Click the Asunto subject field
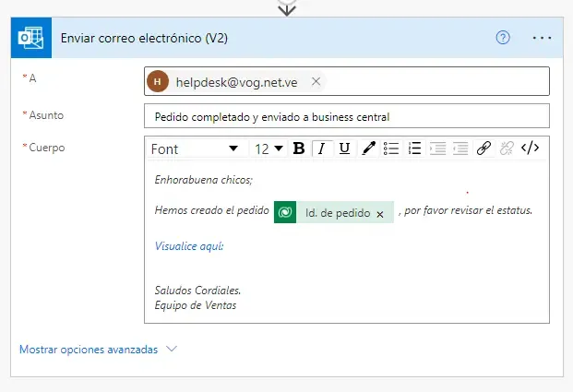The height and width of the screenshot is (392, 573). 346,117
